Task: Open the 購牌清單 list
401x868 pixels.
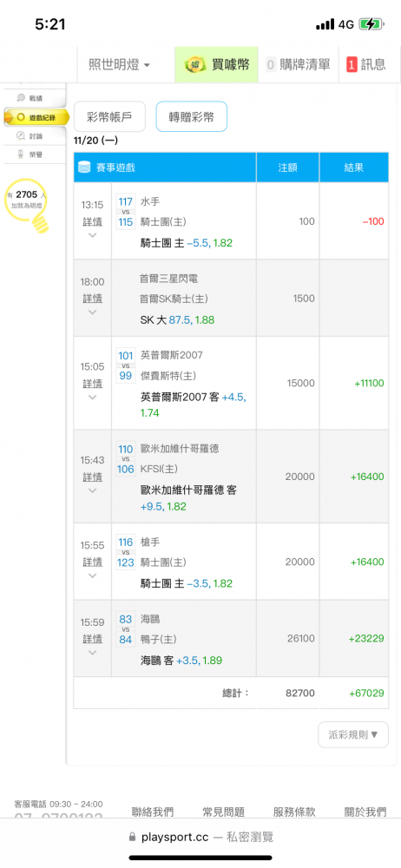Action: click(x=298, y=64)
